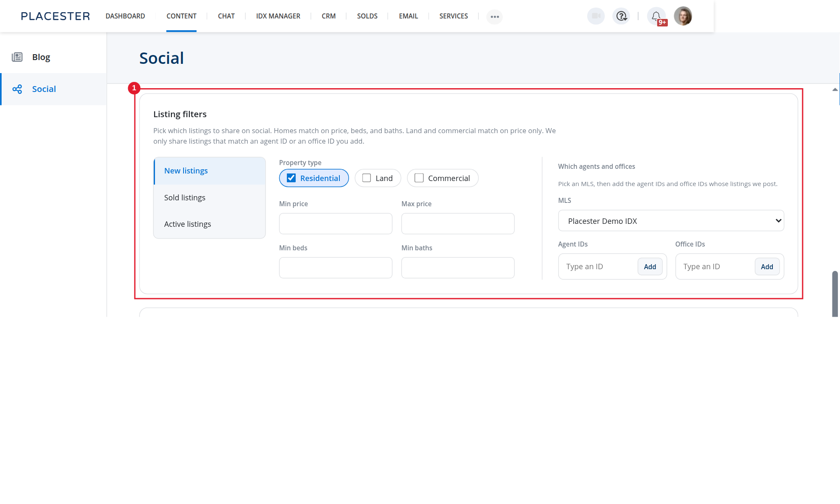840x504 pixels.
Task: Go to the Solds section
Action: click(x=367, y=16)
